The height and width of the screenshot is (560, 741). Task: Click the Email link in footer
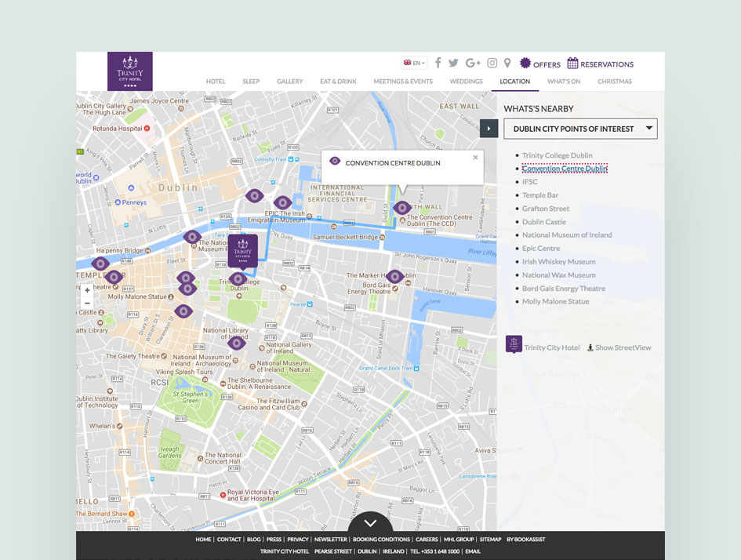click(473, 551)
